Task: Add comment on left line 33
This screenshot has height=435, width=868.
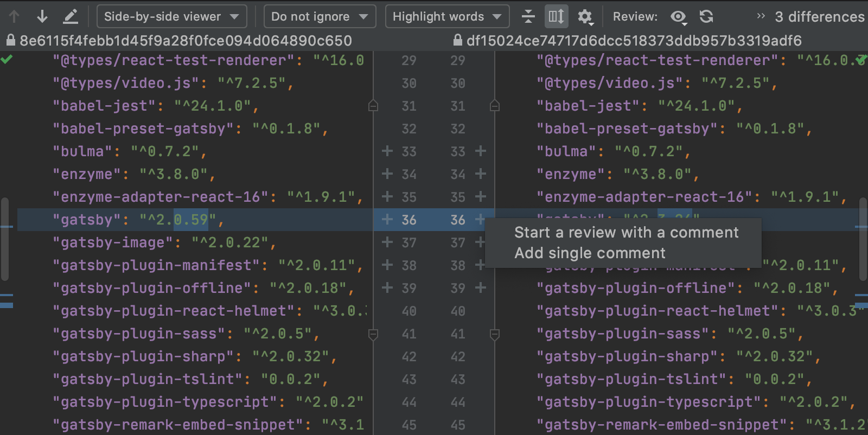Action: pyautogui.click(x=387, y=151)
